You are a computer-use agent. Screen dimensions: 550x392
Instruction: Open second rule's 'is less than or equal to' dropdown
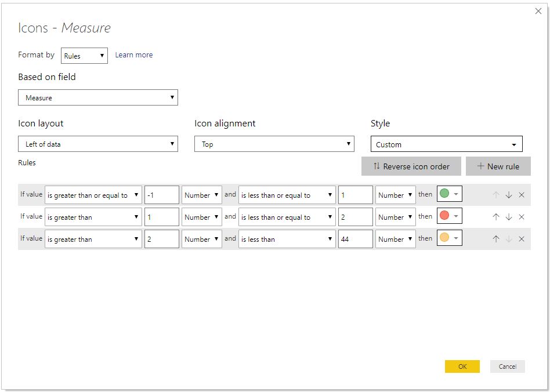(287, 217)
